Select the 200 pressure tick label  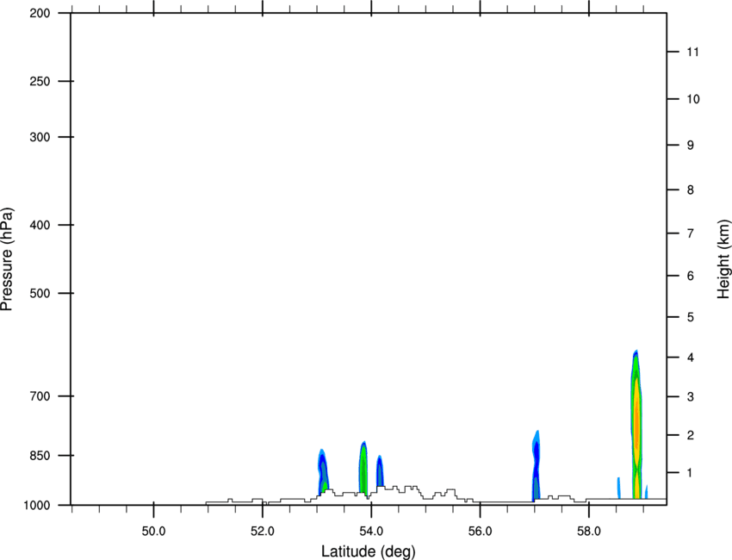point(40,13)
